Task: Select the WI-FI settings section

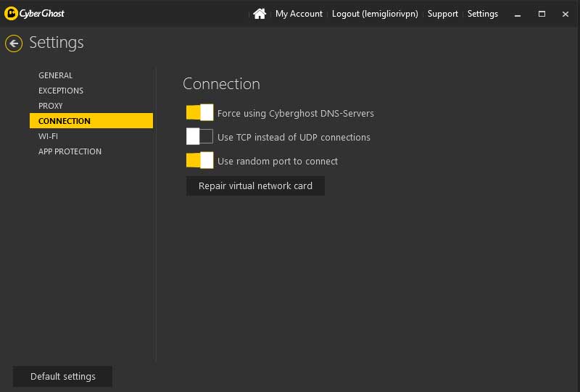Action: click(x=48, y=136)
